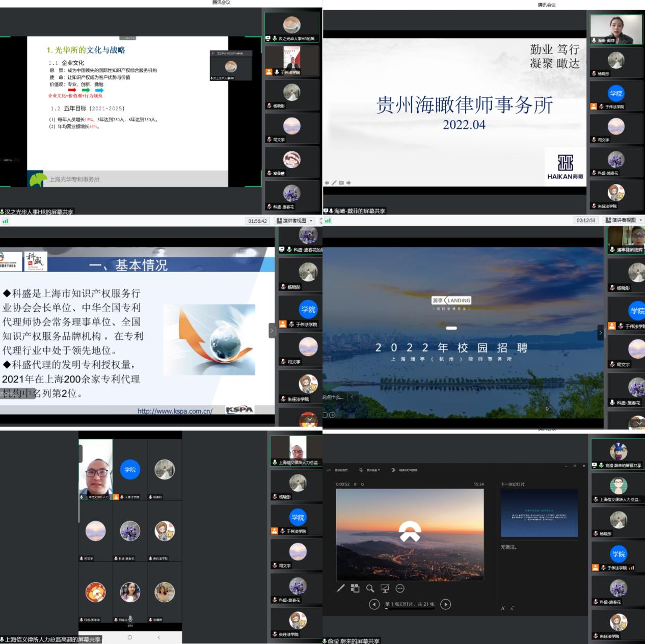Increase the notes font size
Image resolution: width=645 pixels, height=644 pixels.
pos(503,608)
